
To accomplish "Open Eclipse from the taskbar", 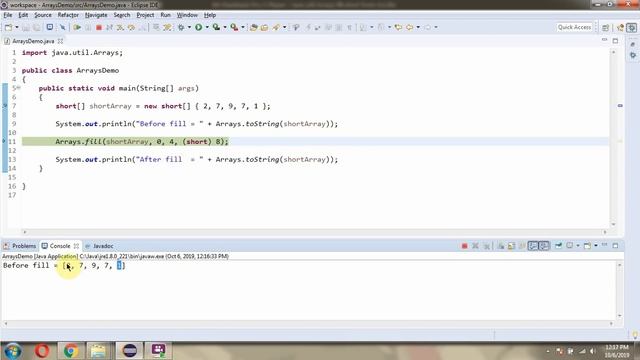I will [x=129, y=351].
